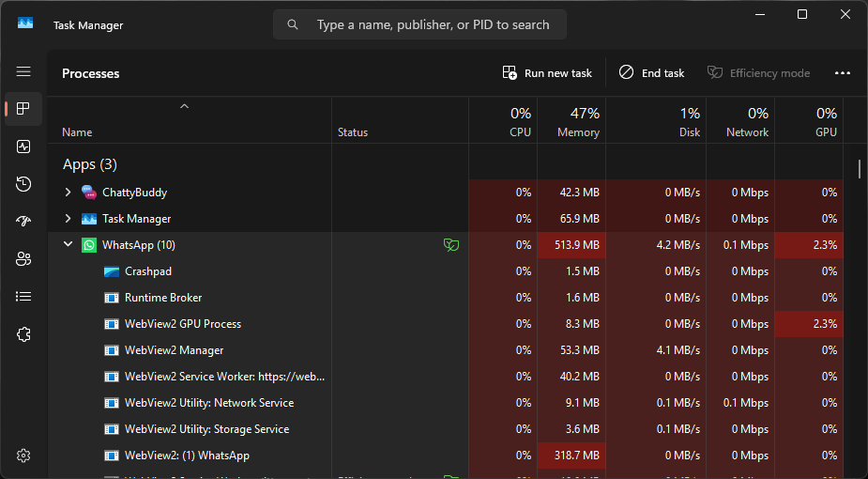
Task: Select the WebView2 Manager row
Action: click(x=446, y=350)
